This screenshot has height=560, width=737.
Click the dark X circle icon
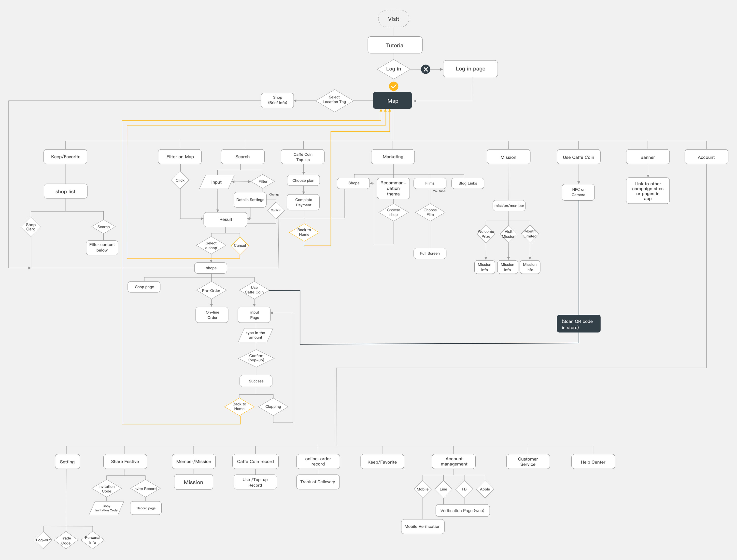[425, 69]
